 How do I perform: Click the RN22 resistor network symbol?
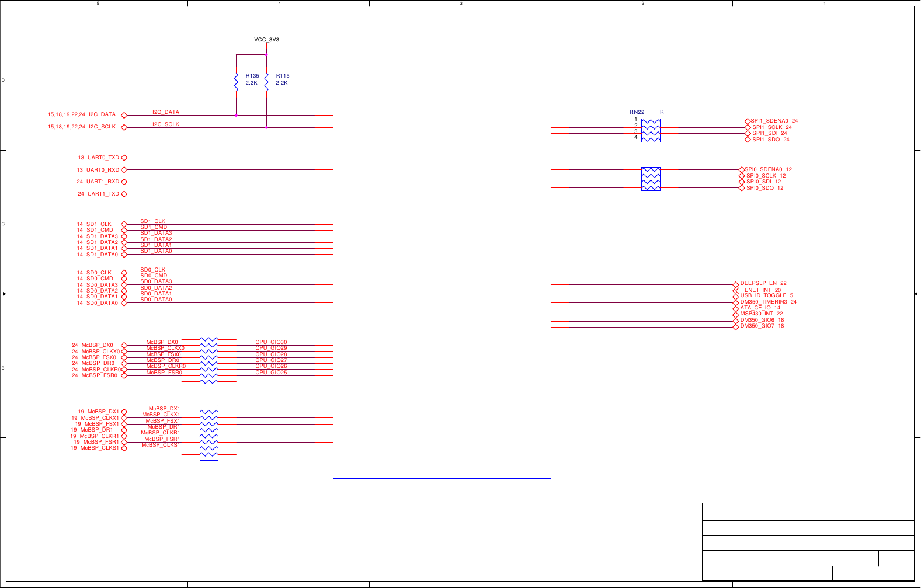[x=651, y=130]
